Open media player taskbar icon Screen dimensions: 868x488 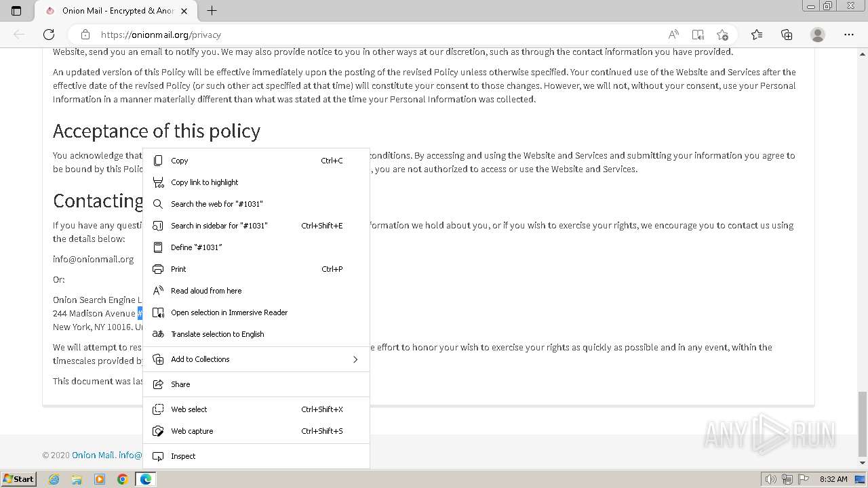click(100, 479)
